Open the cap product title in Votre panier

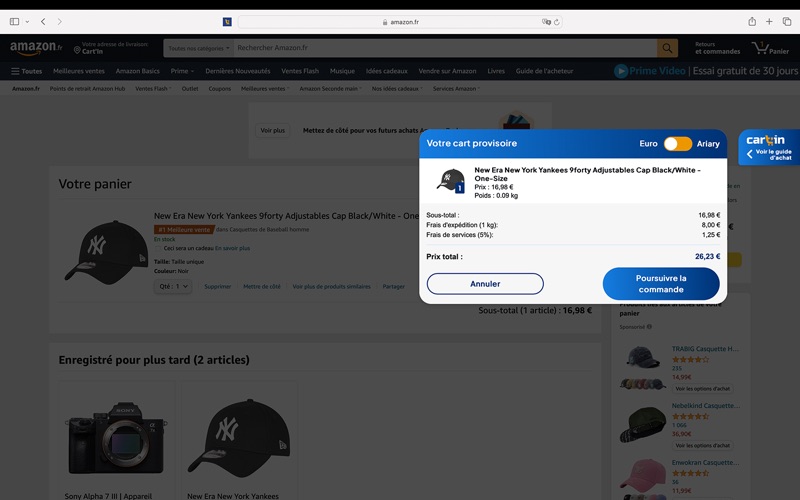[x=286, y=216]
